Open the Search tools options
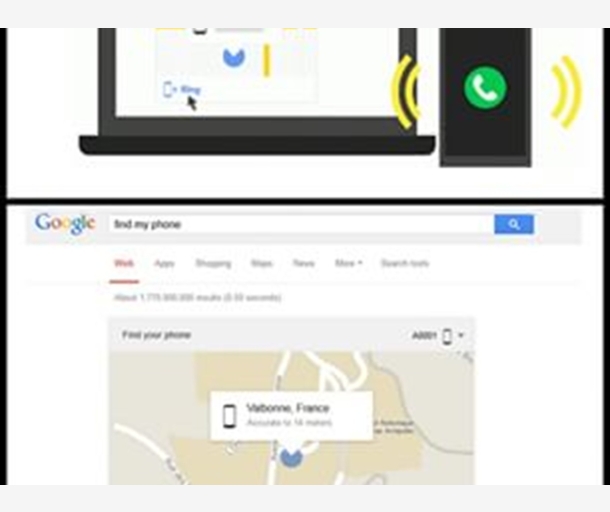This screenshot has width=610, height=512. [x=405, y=263]
